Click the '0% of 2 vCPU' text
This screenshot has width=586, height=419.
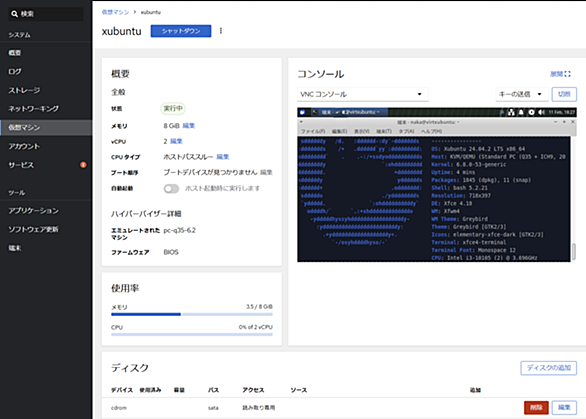pos(256,327)
